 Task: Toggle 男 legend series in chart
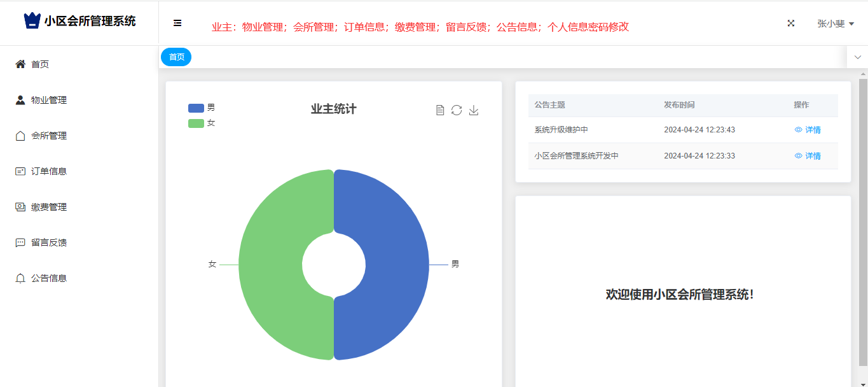point(202,108)
